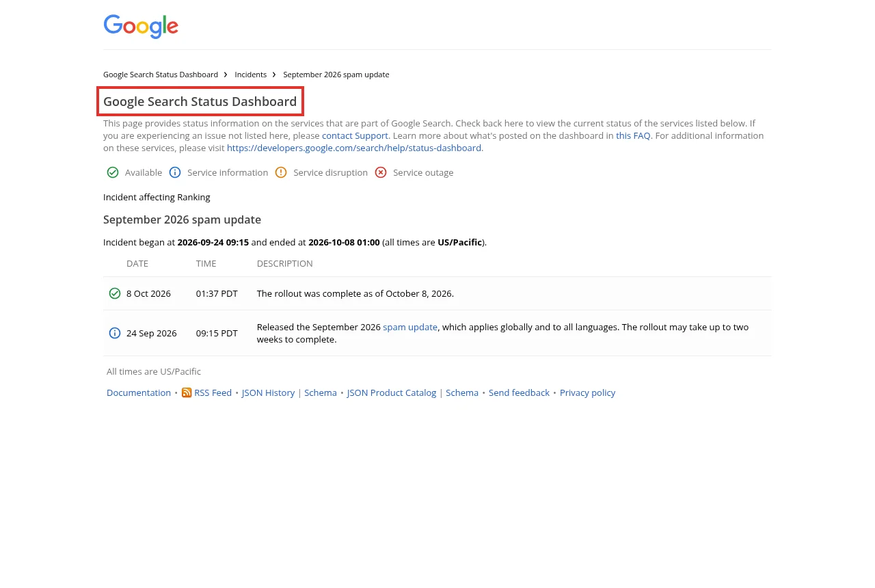Click the 01:37 PDT time cell

(217, 293)
